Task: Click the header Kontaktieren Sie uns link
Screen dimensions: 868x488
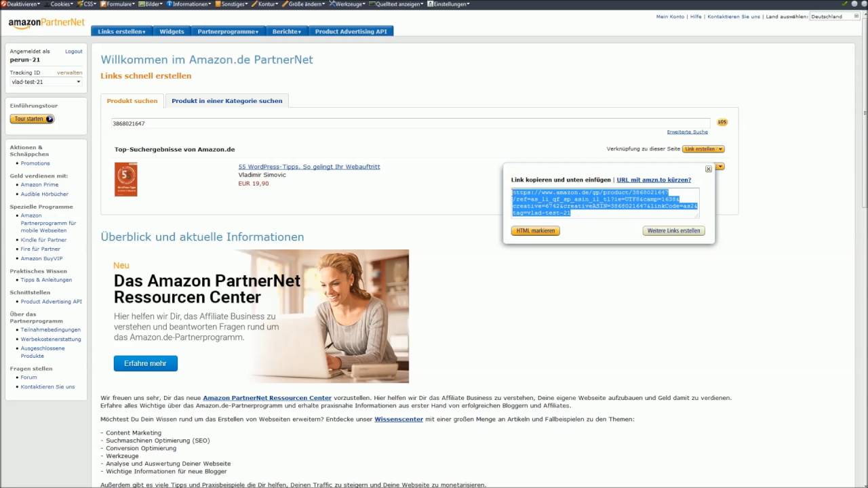Action: coord(734,16)
